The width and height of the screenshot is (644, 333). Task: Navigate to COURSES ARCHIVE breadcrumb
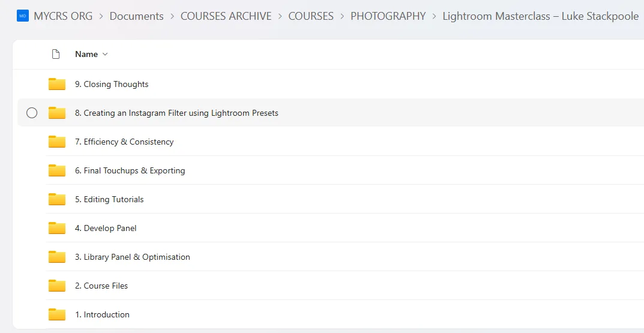(x=226, y=16)
